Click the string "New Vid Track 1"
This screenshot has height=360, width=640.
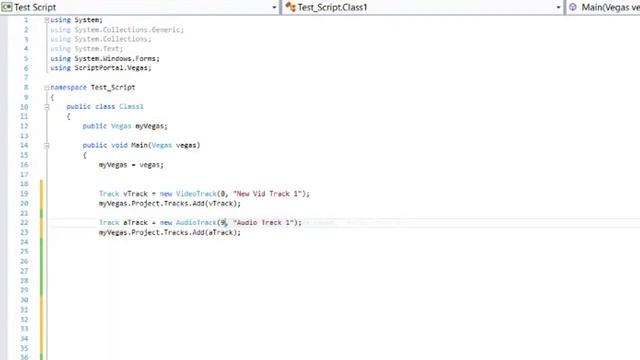267,194
